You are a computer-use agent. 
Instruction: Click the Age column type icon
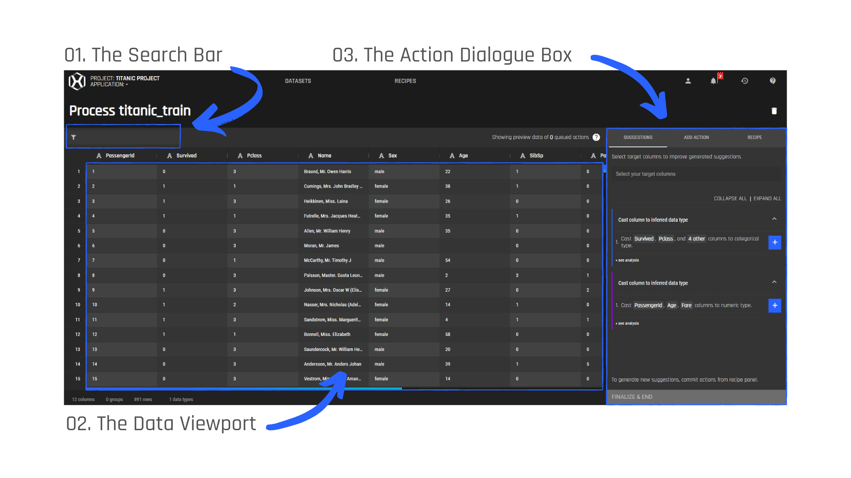click(452, 156)
